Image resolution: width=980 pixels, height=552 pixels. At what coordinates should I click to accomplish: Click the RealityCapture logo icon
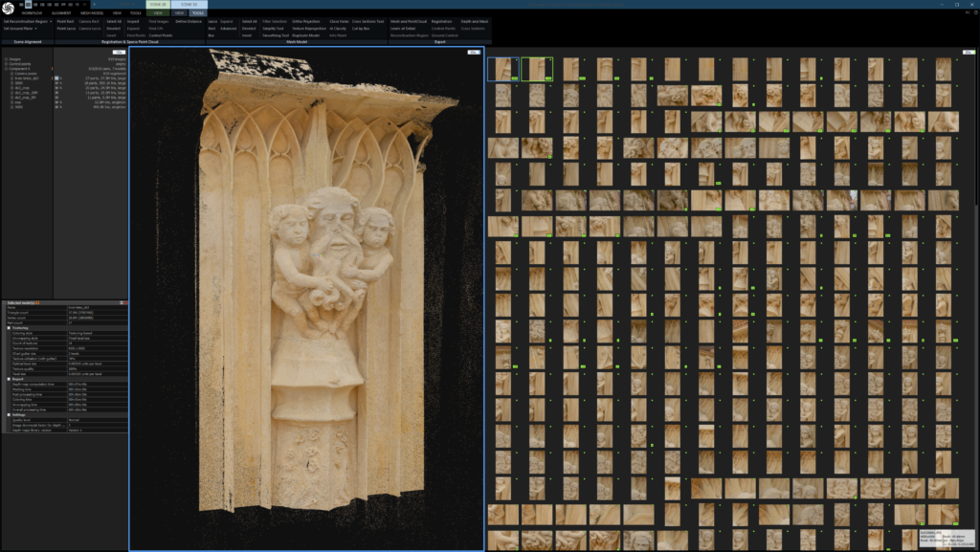point(8,8)
